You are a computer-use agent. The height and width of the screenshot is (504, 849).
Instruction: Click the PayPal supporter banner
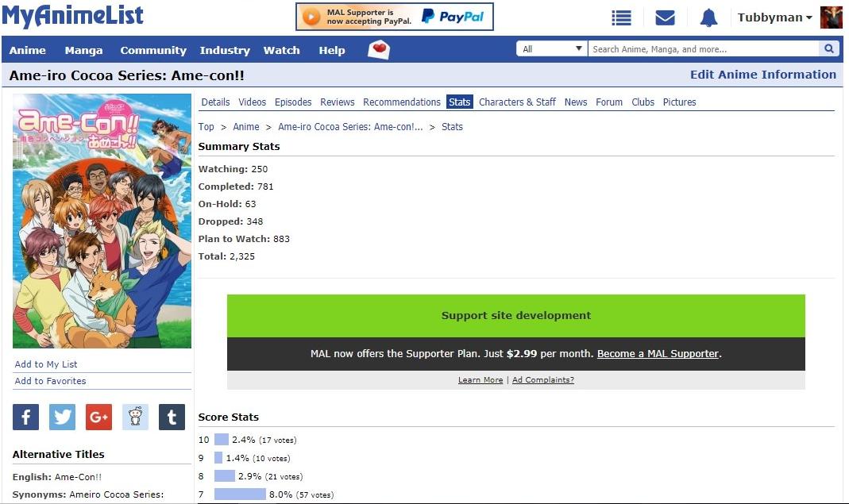[394, 17]
